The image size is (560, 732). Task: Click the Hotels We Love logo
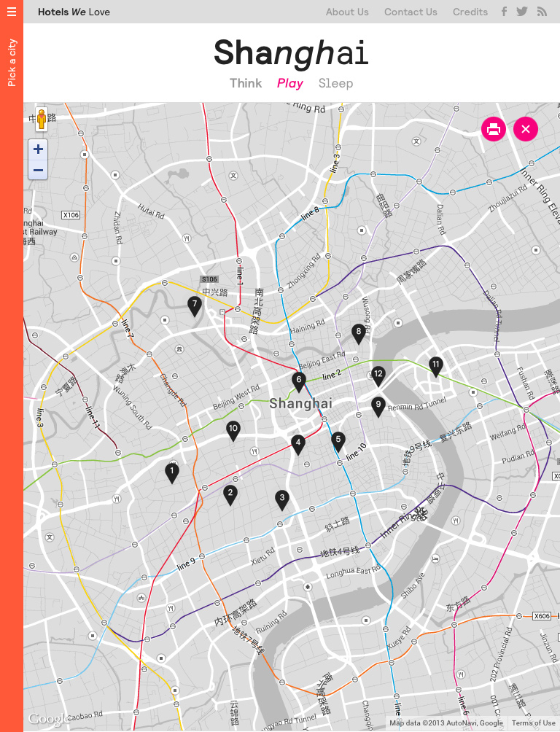coord(74,12)
